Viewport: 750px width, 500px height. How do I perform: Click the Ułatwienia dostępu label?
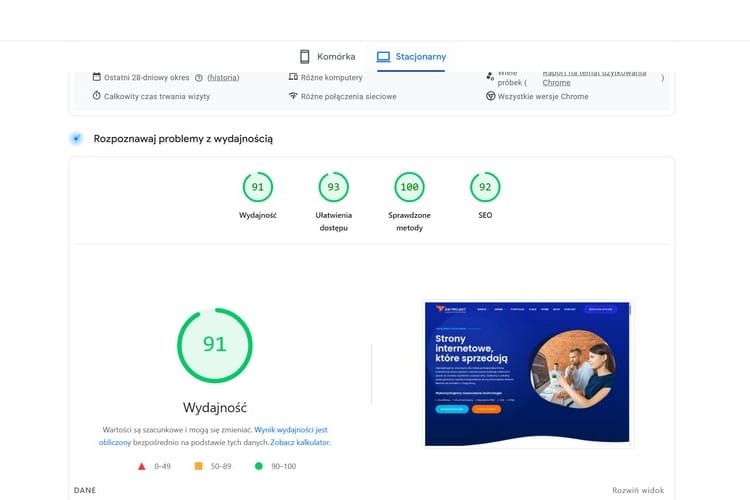click(333, 222)
